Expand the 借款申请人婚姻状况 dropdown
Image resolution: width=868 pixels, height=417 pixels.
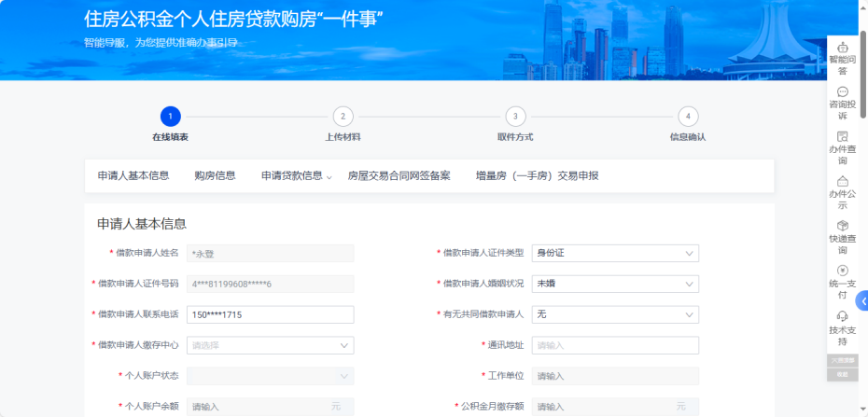pos(614,284)
